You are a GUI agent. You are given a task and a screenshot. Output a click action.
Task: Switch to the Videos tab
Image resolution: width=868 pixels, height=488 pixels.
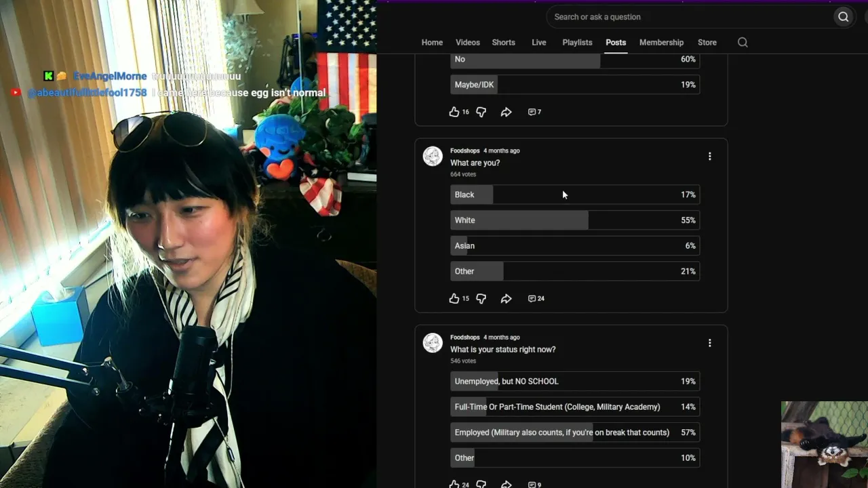[467, 42]
